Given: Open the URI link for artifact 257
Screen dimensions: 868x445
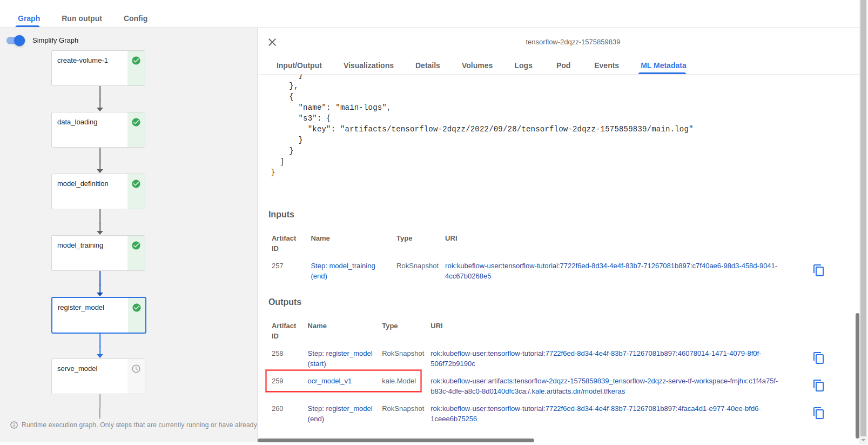Looking at the screenshot, I should (611, 271).
